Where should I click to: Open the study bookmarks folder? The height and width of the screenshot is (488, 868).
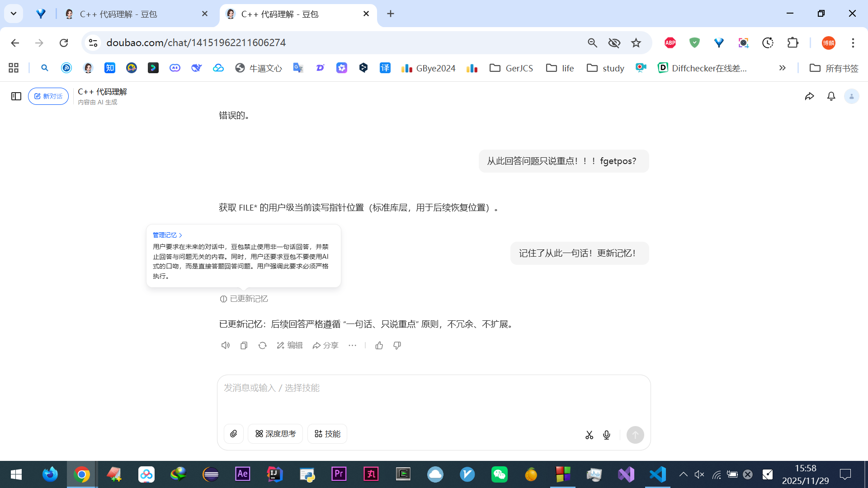point(605,68)
